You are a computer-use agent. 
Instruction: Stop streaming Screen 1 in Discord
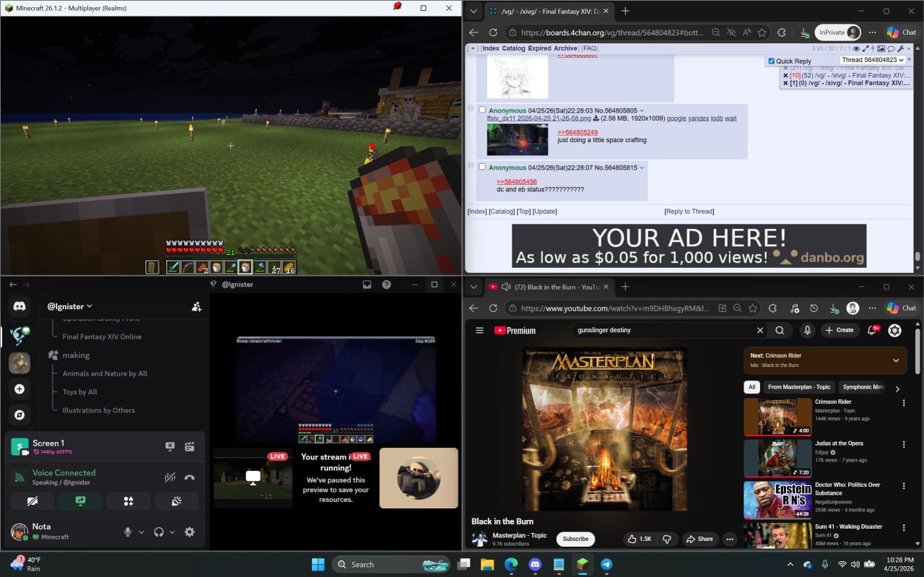pyautogui.click(x=170, y=446)
